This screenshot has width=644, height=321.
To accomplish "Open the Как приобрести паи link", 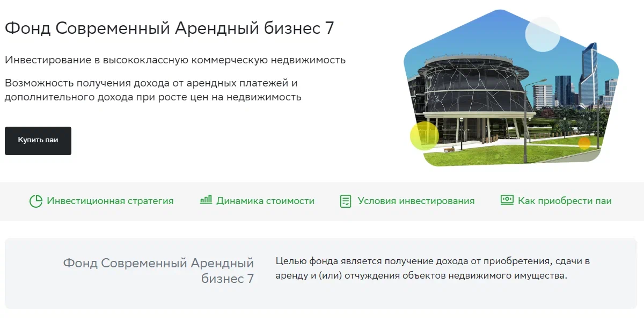I will click(564, 201).
